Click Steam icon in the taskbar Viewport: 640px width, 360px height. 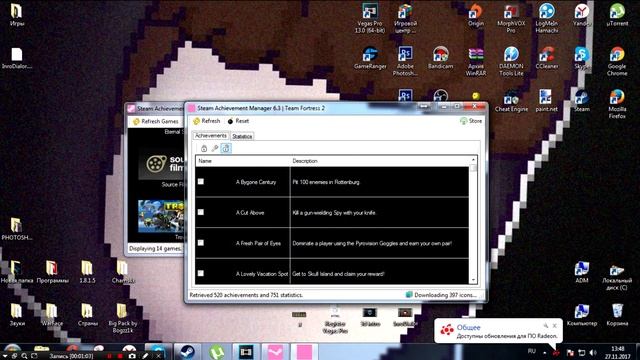click(x=187, y=352)
